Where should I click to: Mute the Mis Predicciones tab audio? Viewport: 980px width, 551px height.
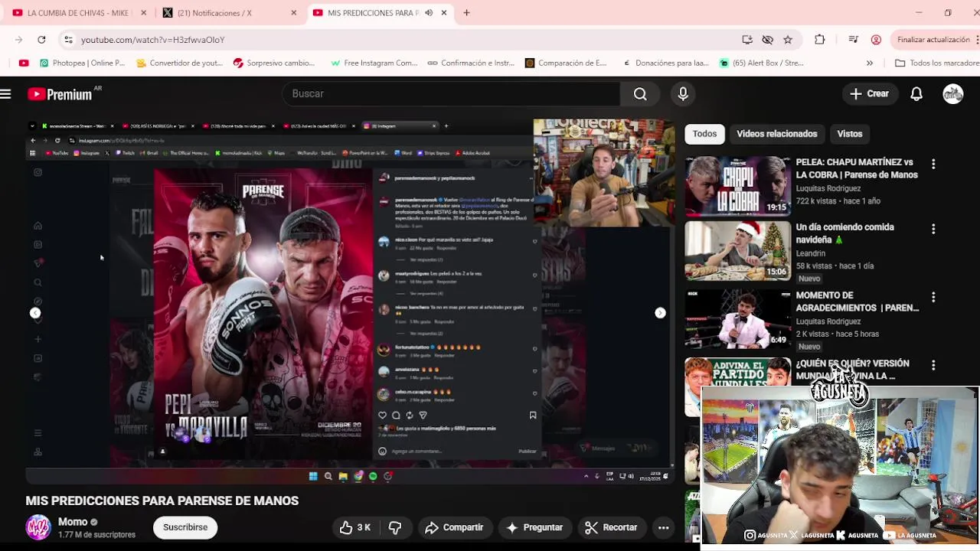coord(429,13)
